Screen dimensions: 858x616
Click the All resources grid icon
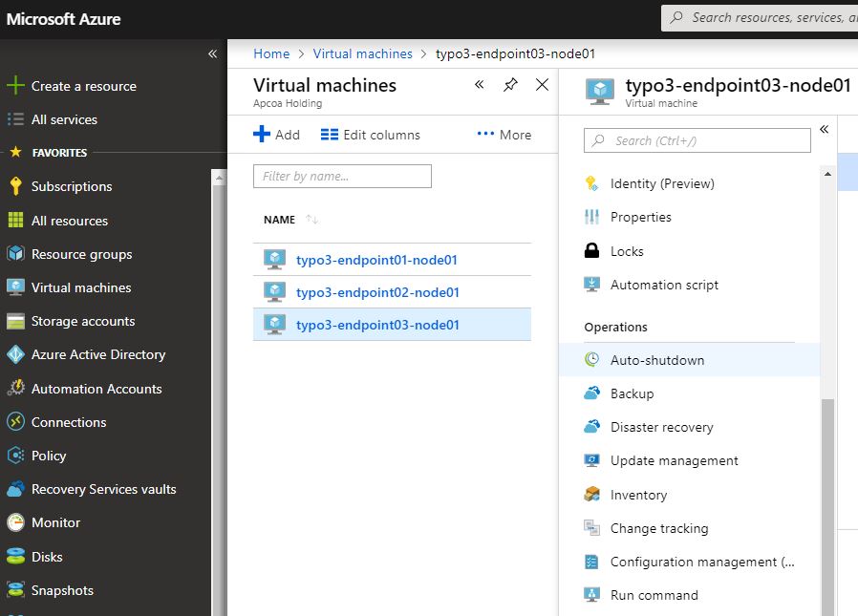pyautogui.click(x=15, y=221)
